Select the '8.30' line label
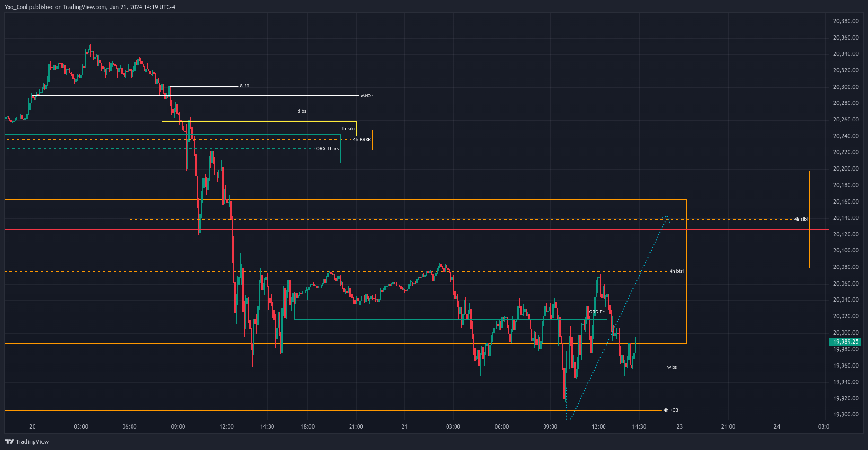868x450 pixels. (x=245, y=86)
